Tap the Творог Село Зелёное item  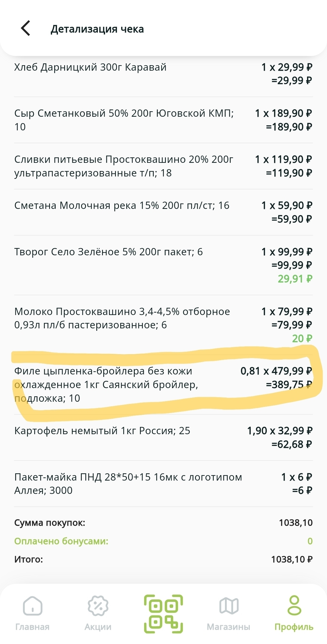[x=108, y=252]
